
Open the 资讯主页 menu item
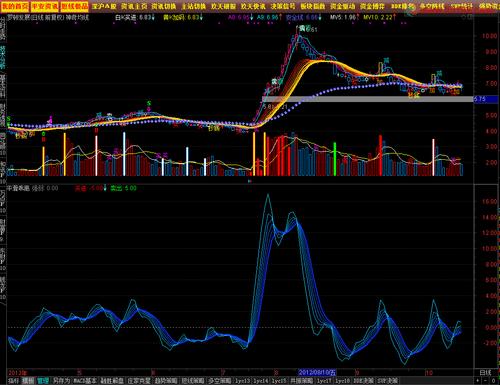pos(134,6)
